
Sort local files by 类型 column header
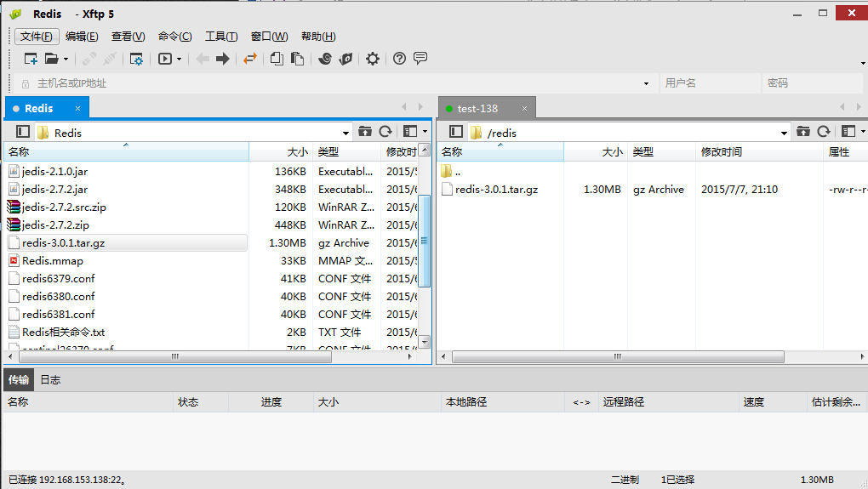coord(346,151)
